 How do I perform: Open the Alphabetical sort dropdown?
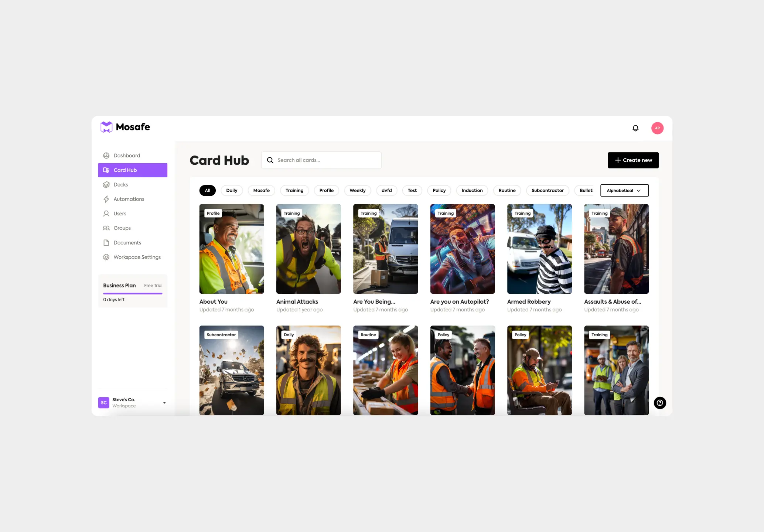[x=624, y=191]
